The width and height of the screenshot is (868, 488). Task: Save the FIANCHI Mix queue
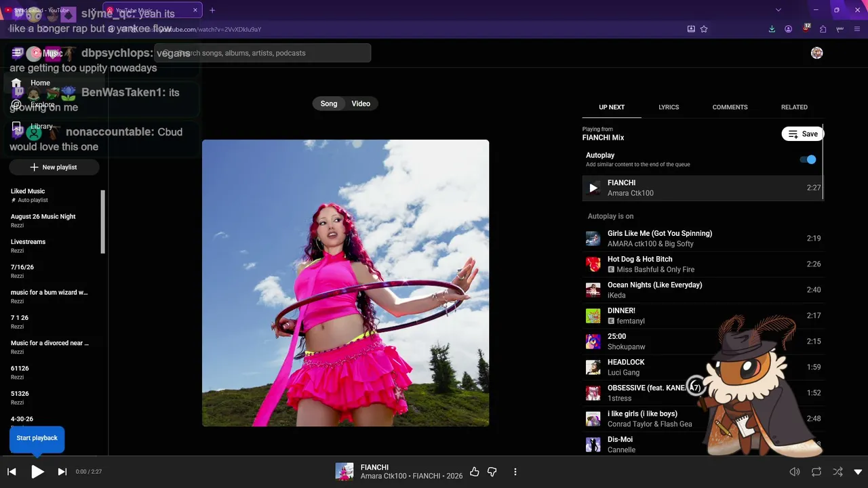[x=803, y=134]
